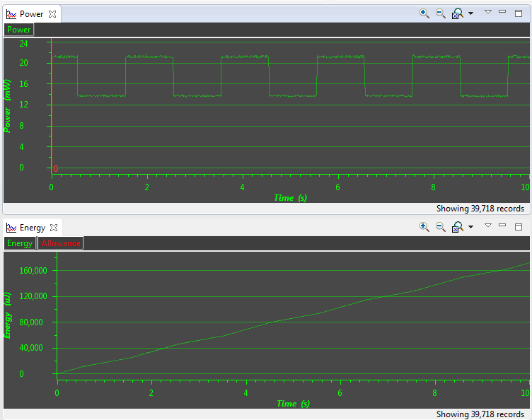Close the Power tab
The width and height of the screenshot is (532, 420).
52,14
